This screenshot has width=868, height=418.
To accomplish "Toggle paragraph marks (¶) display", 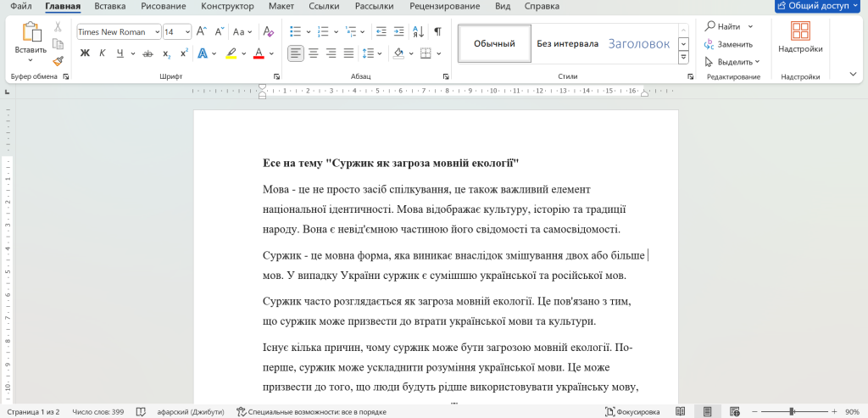I will point(438,31).
